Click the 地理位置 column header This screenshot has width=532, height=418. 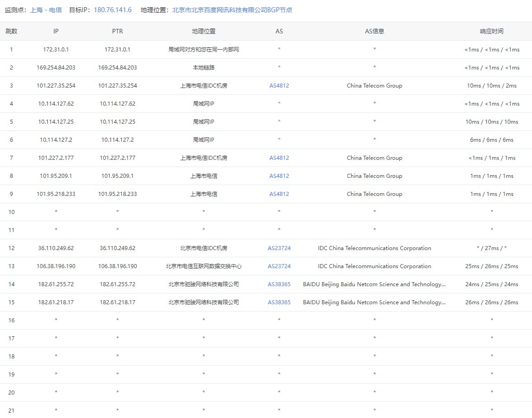tap(204, 31)
